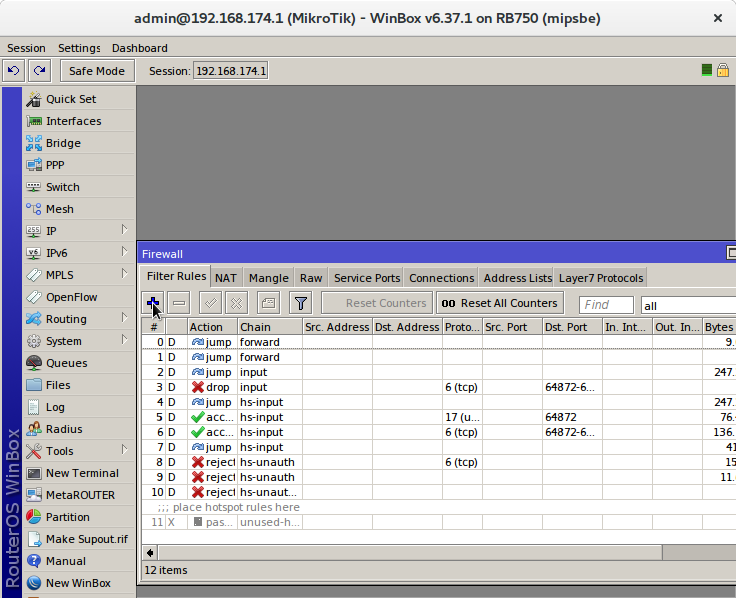Click the undo arrow icon
The image size is (736, 598).
13,71
